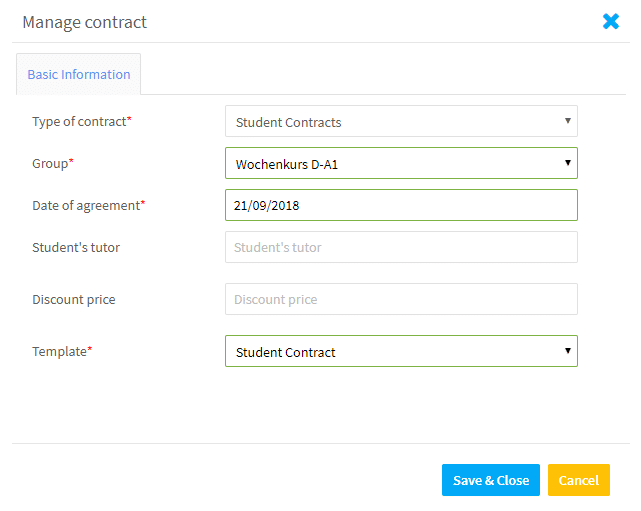Click Save & Close button
The image size is (641, 511).
click(491, 480)
